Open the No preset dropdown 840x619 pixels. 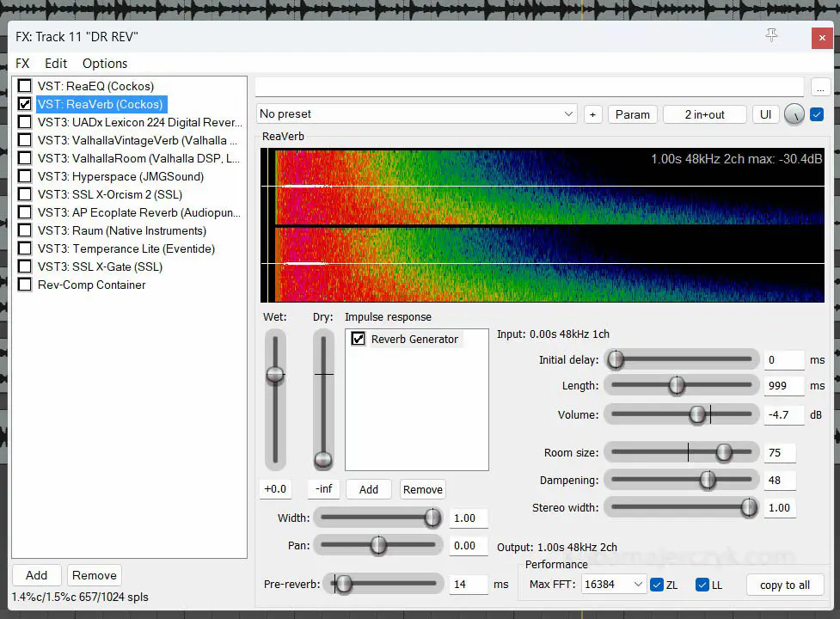[x=417, y=114]
